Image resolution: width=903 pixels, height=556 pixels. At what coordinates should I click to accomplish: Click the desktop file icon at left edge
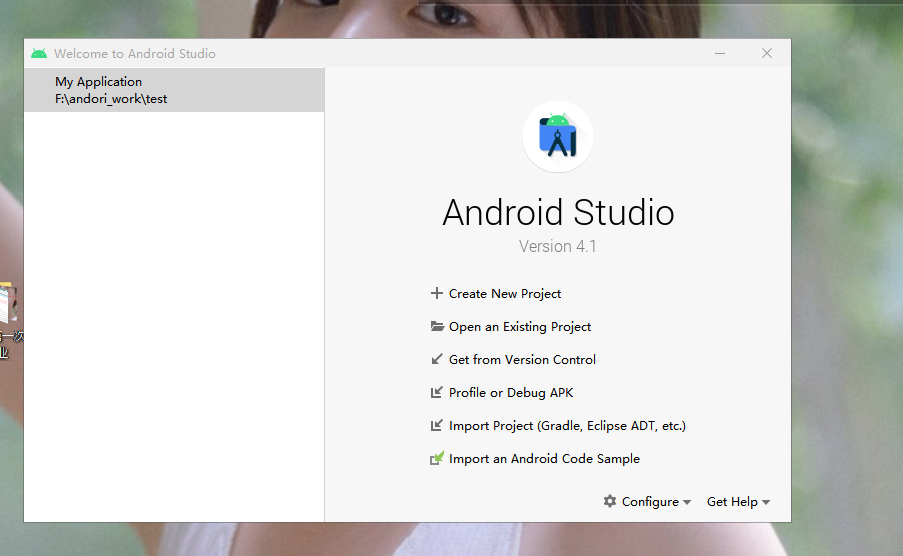pos(8,302)
